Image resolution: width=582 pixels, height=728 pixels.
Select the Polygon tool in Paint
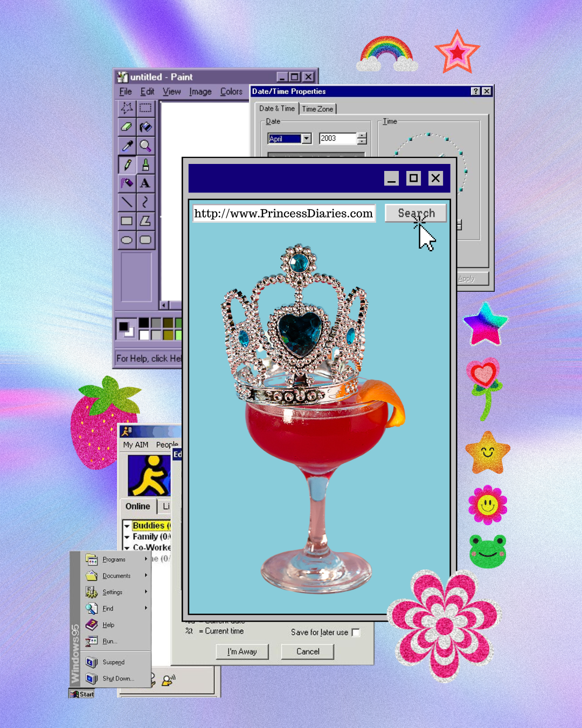click(x=145, y=221)
